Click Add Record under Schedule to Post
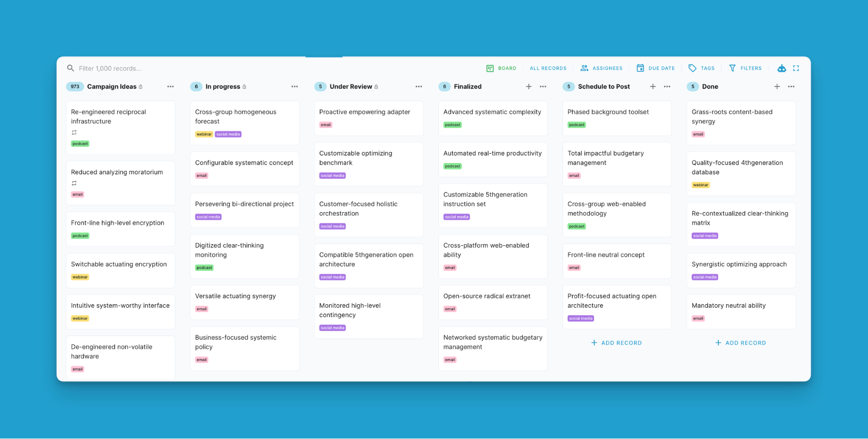Image resolution: width=868 pixels, height=439 pixels. (x=616, y=343)
